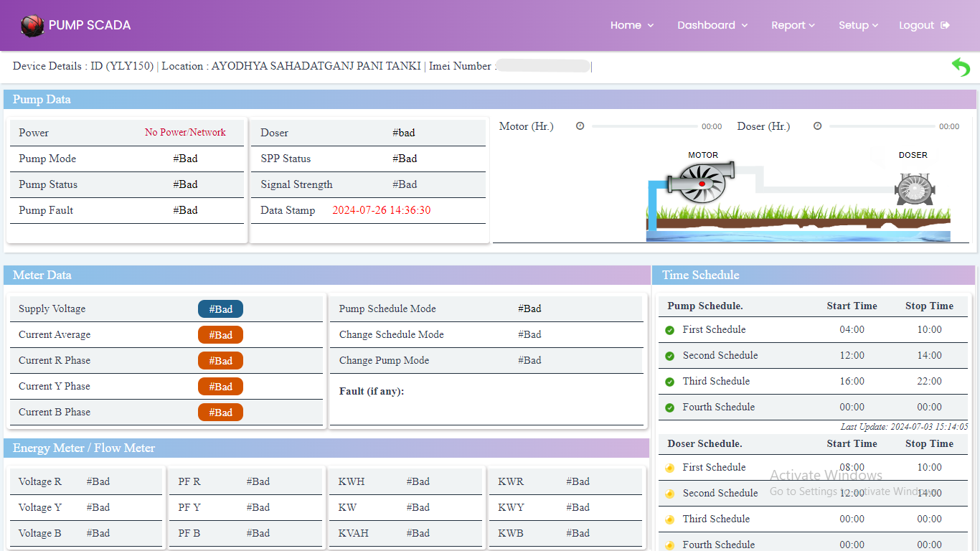
Task: Toggle the Pump Second Schedule status check
Action: click(x=670, y=356)
